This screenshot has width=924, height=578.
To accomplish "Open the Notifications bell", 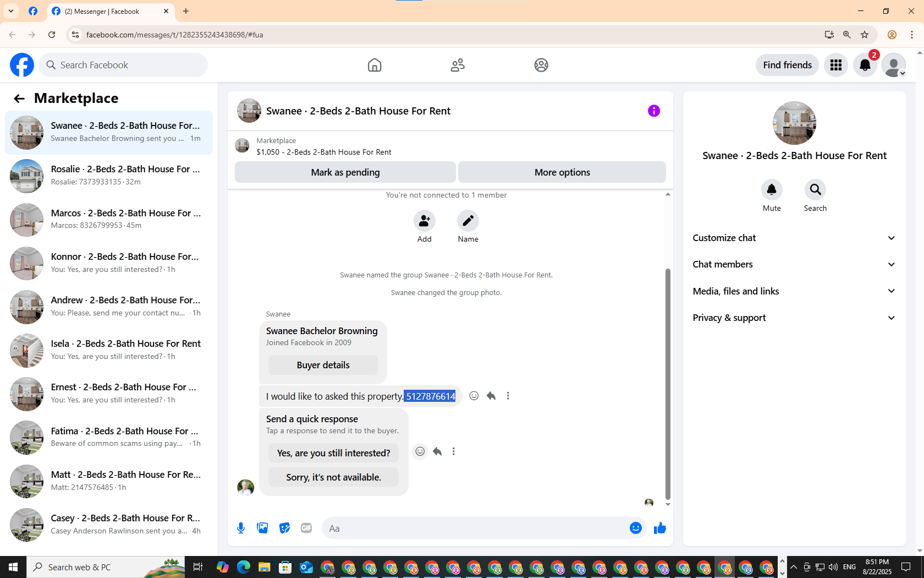I will pyautogui.click(x=865, y=65).
